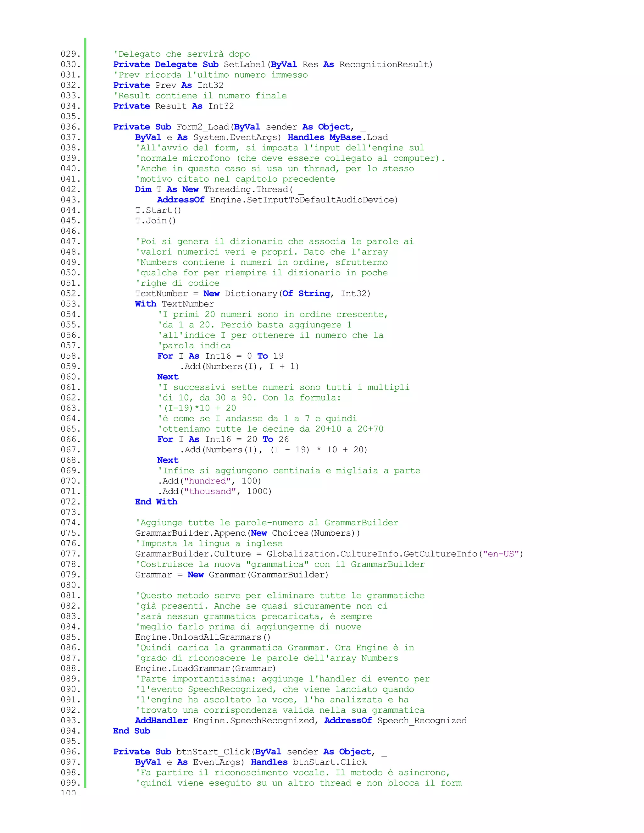Click the comment 'Infine si aggiungono centinaia
This screenshot has width=644, height=833.
289,471
